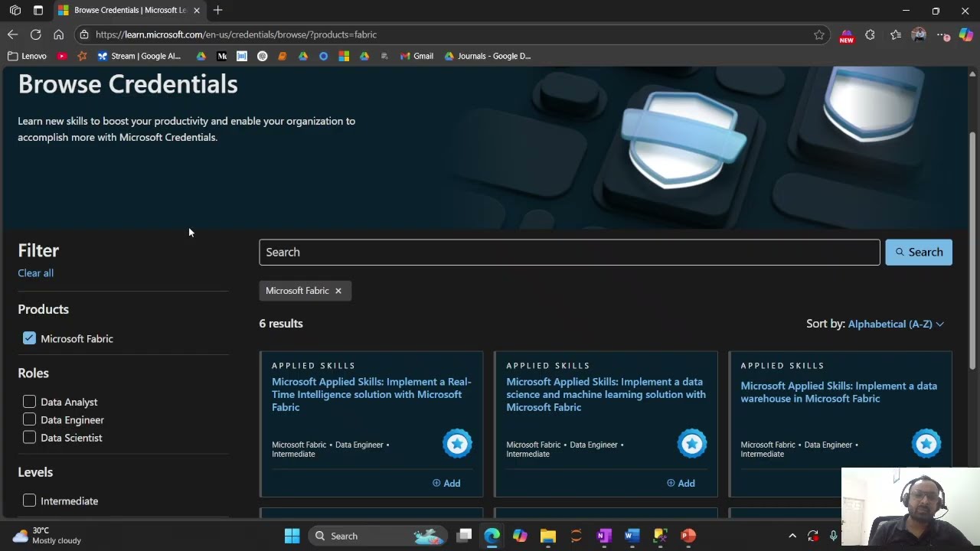Open the browser home page
980x551 pixels.
[58, 34]
